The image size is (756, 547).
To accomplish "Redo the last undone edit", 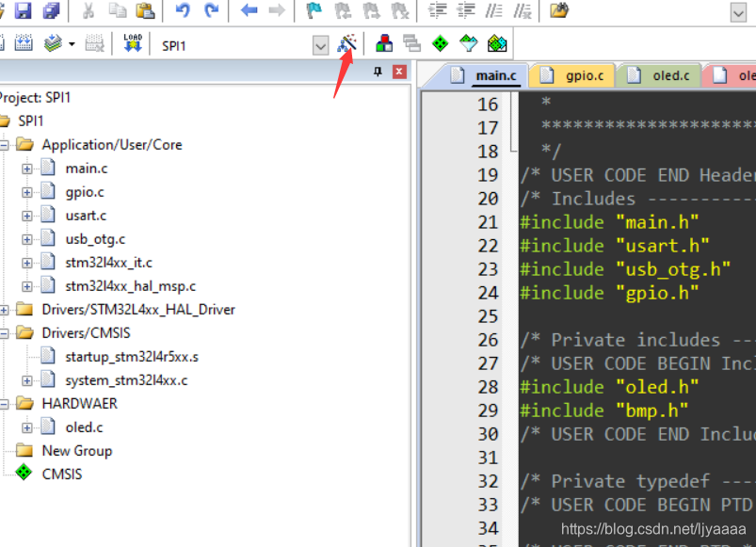I will click(x=211, y=10).
